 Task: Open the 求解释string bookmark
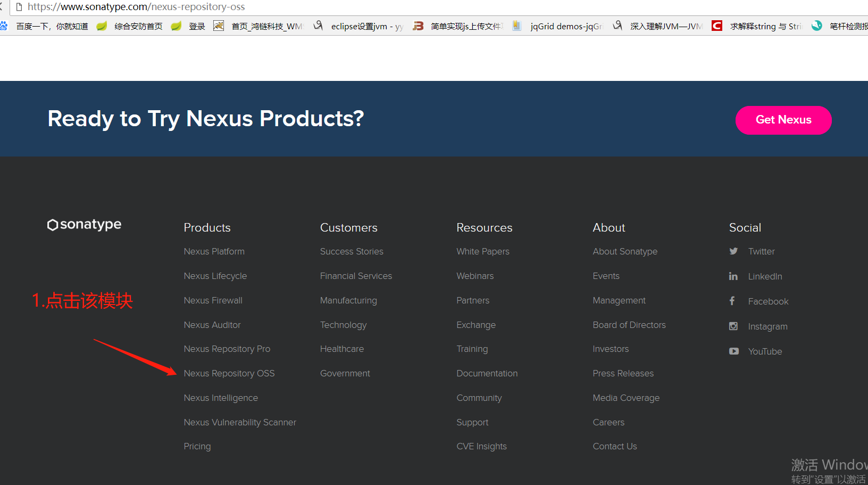(757, 26)
